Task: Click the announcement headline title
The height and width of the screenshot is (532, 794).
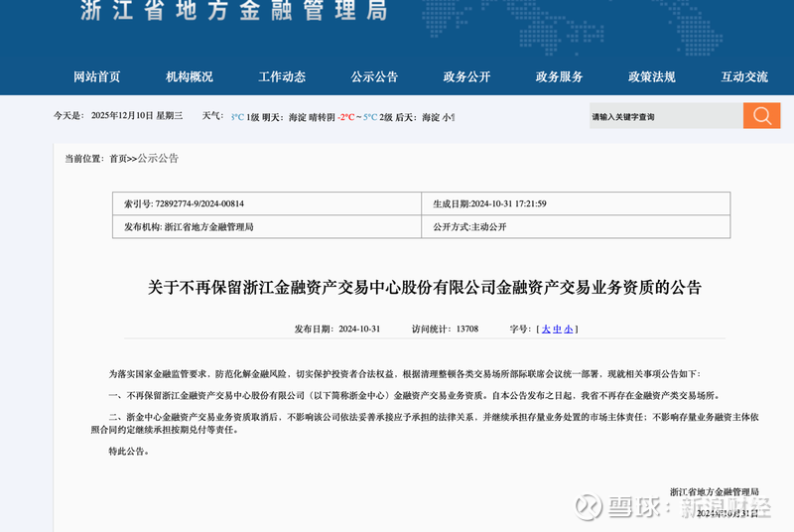Action: point(425,288)
